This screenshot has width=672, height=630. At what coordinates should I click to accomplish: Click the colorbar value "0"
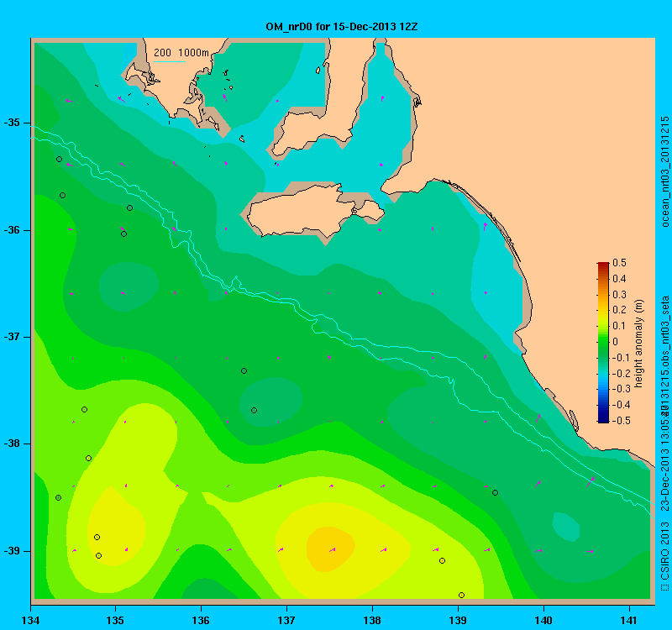pos(616,342)
